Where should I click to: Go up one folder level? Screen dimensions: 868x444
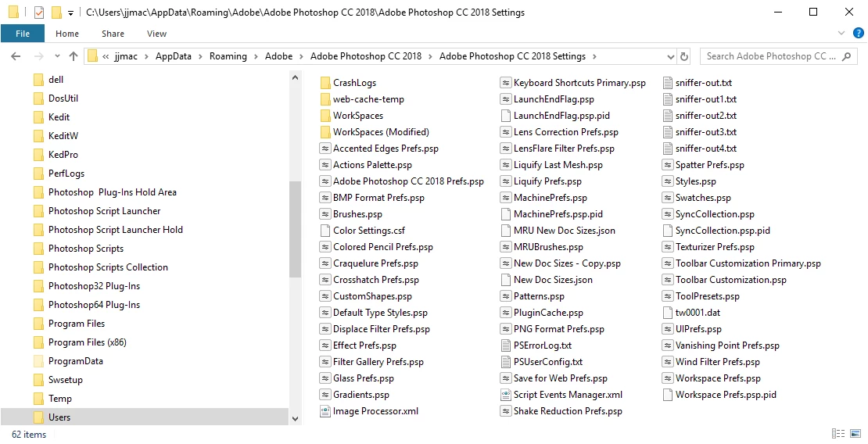pos(73,56)
